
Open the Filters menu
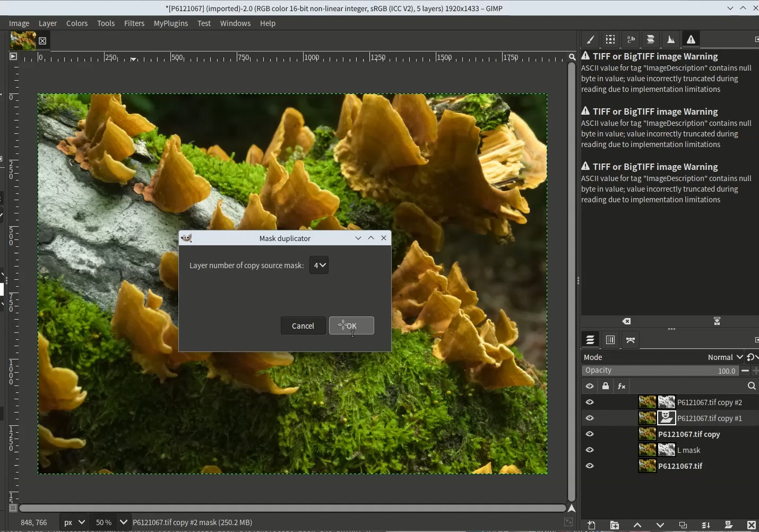tap(134, 23)
